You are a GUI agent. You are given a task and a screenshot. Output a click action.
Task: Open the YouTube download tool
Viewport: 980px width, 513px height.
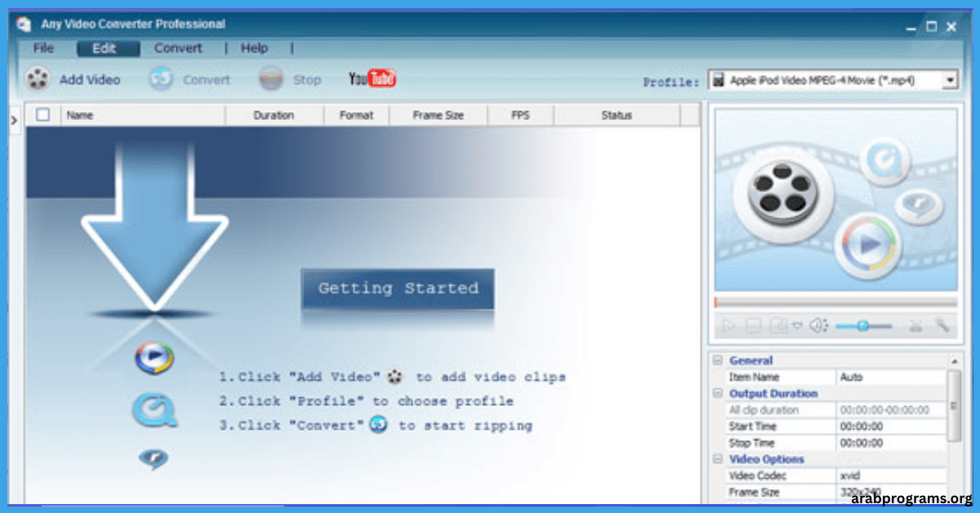point(372,79)
